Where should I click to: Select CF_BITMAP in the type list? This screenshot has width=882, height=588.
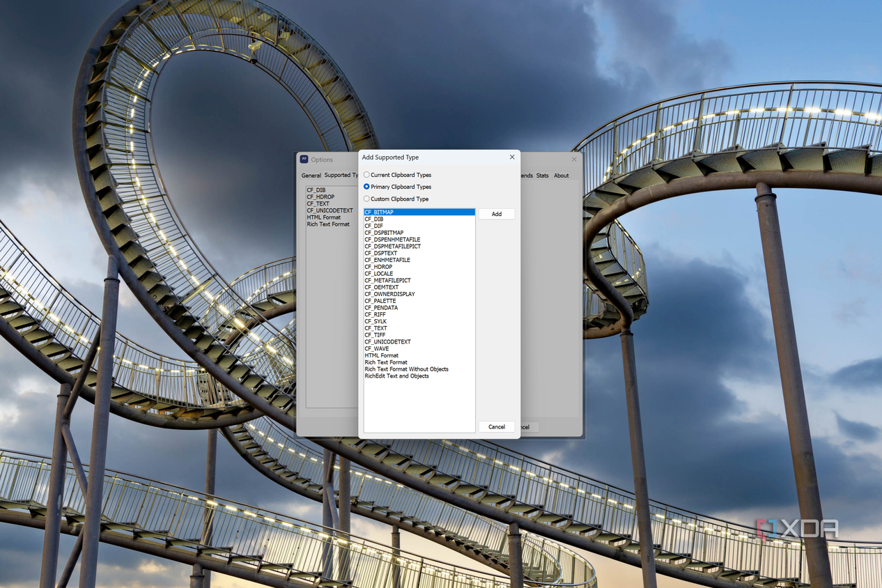click(x=419, y=212)
